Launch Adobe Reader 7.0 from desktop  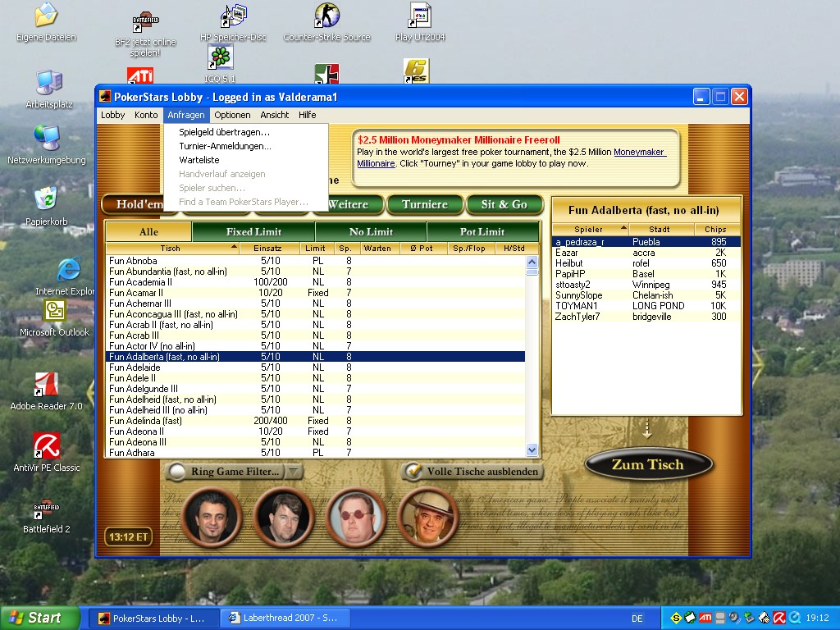[x=46, y=385]
